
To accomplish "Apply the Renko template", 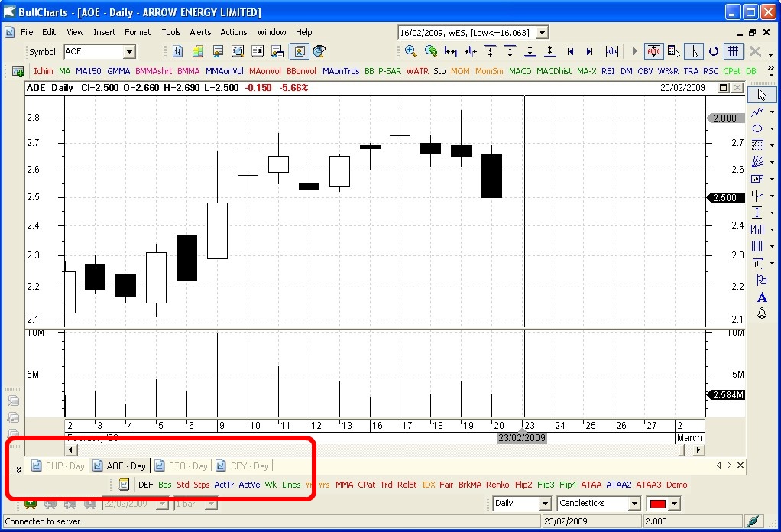I will pyautogui.click(x=497, y=485).
